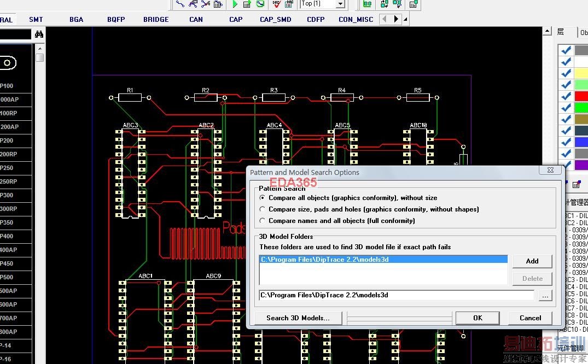Click the rightmost top toolbar component icon

(414, 4)
